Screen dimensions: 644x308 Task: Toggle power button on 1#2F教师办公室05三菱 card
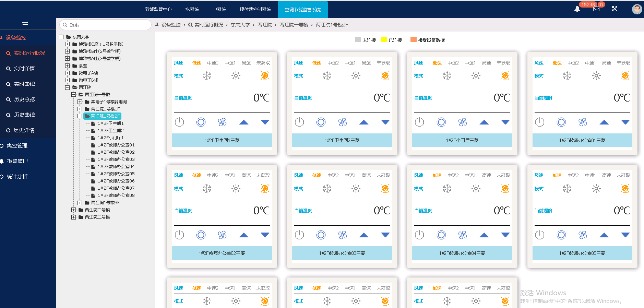539,235
